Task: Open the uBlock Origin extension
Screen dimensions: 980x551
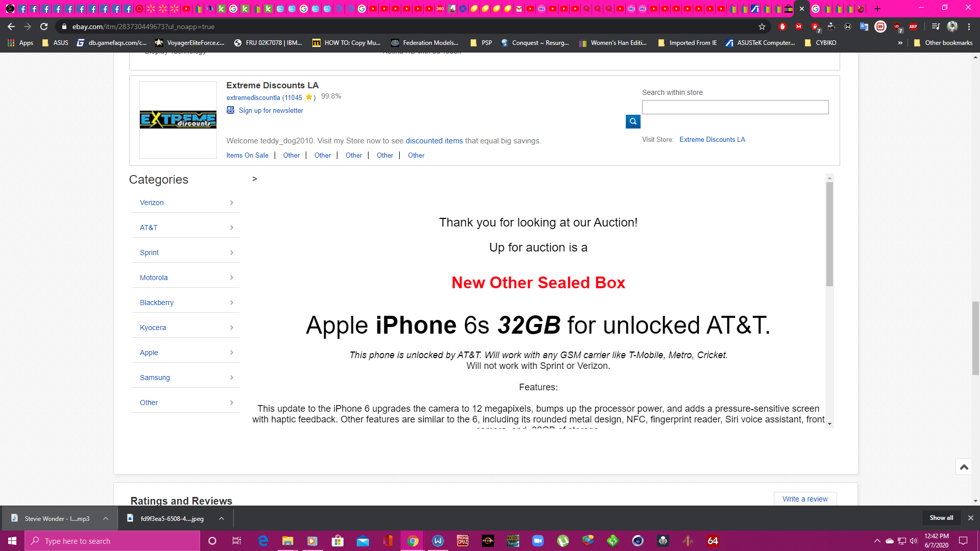Action: (897, 27)
